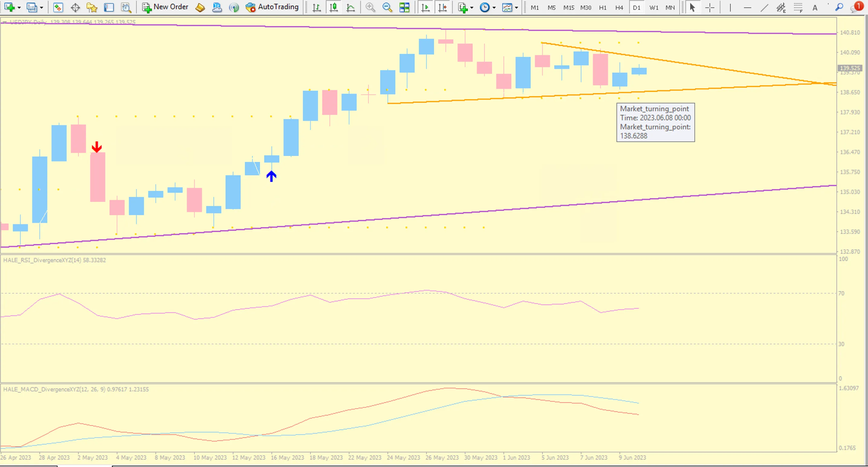Expand the new chart dropdown arrow
Screen dimensions: 868x467
click(19, 8)
